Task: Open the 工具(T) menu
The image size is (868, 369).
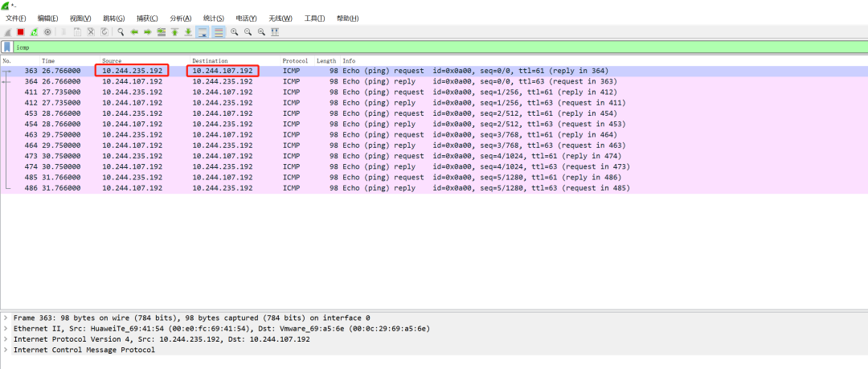Action: click(314, 18)
